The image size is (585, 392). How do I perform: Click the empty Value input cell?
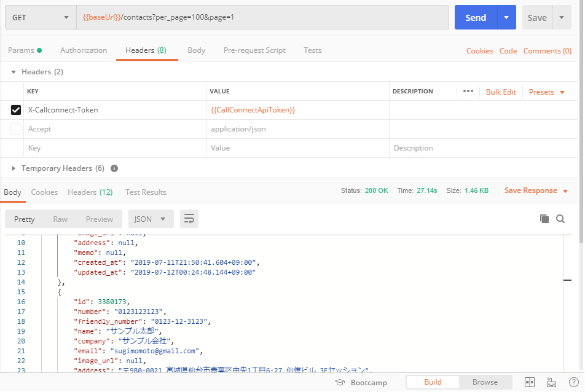tap(297, 148)
